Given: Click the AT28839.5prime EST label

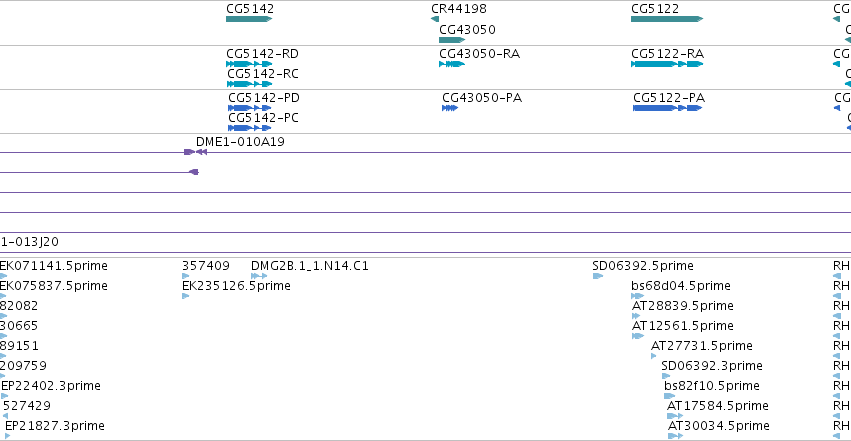Looking at the screenshot, I should click(x=683, y=306).
